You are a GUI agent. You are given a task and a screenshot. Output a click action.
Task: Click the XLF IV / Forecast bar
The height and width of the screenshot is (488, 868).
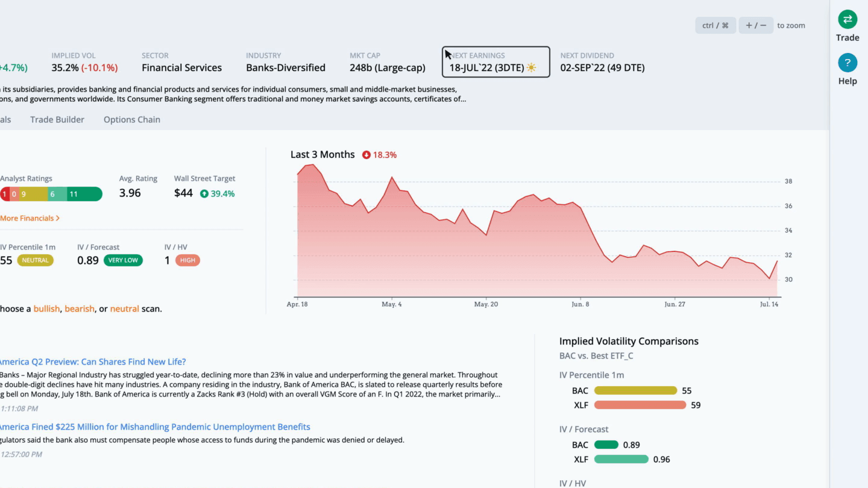pyautogui.click(x=621, y=459)
